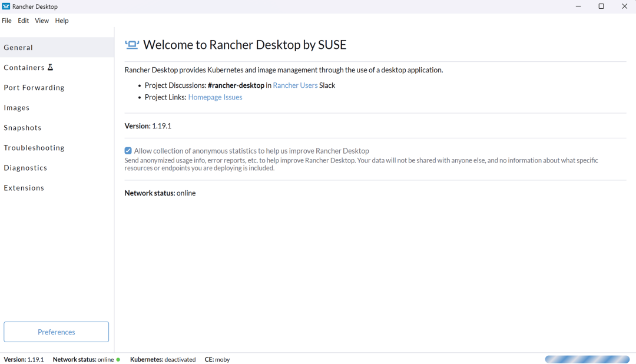The image size is (636, 364).
Task: Open the Snapshots section
Action: click(x=57, y=128)
